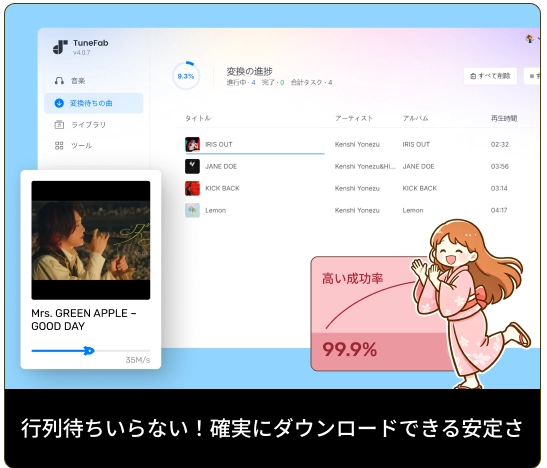Click the IRIS OUT album thumbnail
Viewport: 547px width, 468px height.
[192, 144]
